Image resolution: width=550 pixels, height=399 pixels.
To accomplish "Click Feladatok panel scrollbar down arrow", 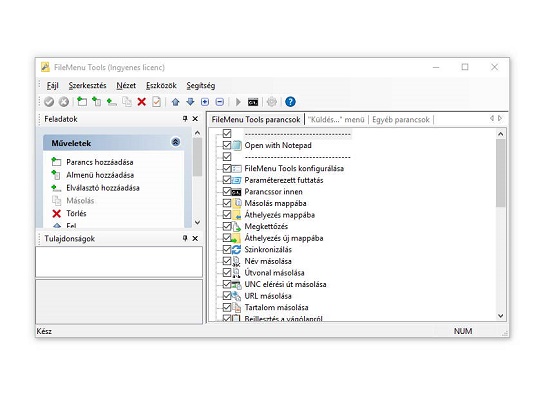I will [x=197, y=222].
